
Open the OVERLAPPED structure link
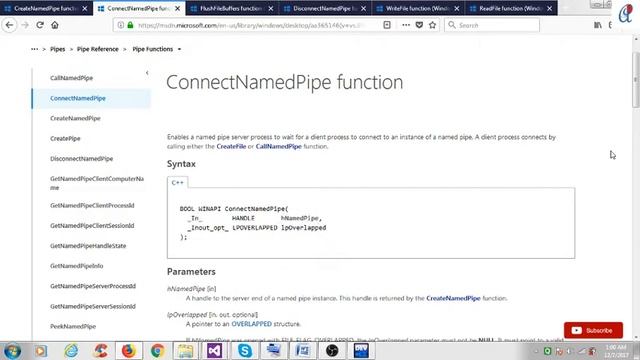(x=251, y=324)
